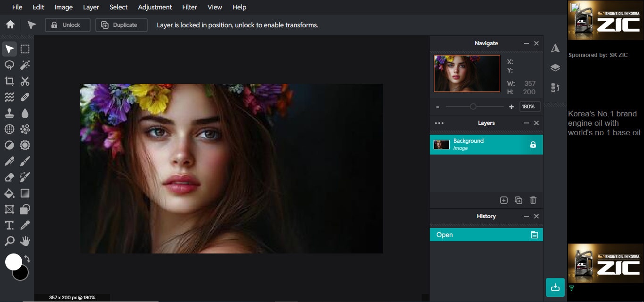Screen dimensions: 644x302
Task: Select the Dodge/Burn half-circle tool
Action: coord(9,145)
